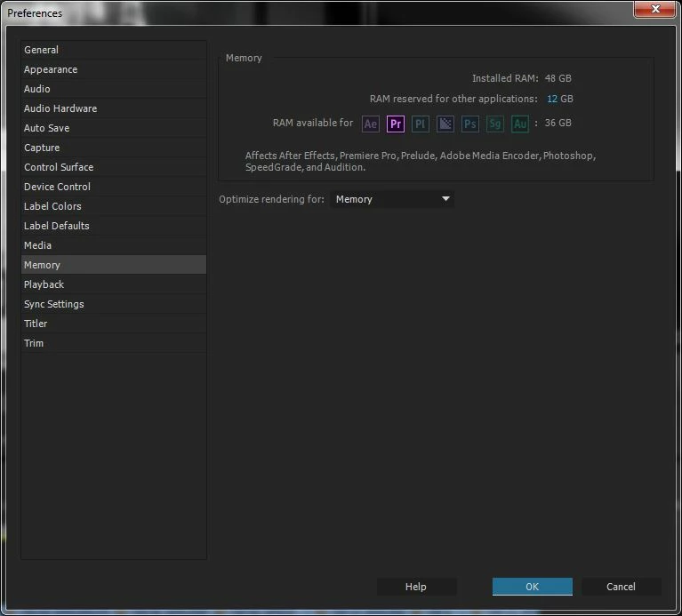Click the Audition (Au) icon
This screenshot has width=682, height=616.
520,124
